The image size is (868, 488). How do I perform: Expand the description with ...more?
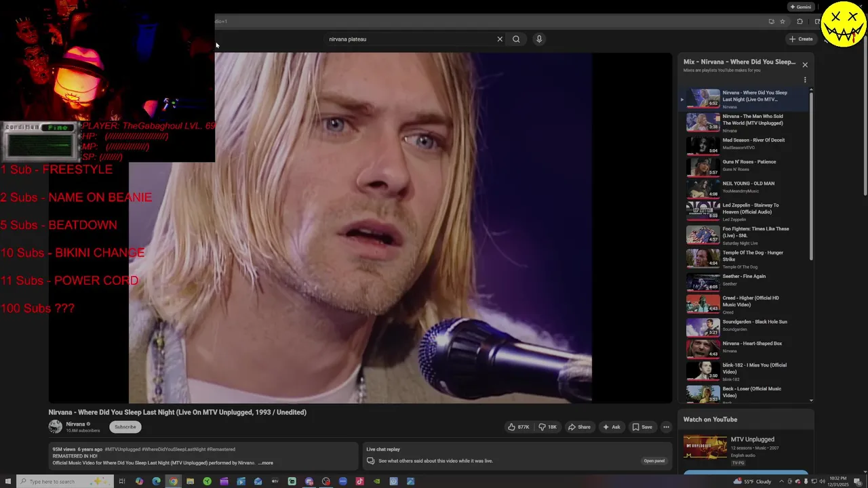266,463
